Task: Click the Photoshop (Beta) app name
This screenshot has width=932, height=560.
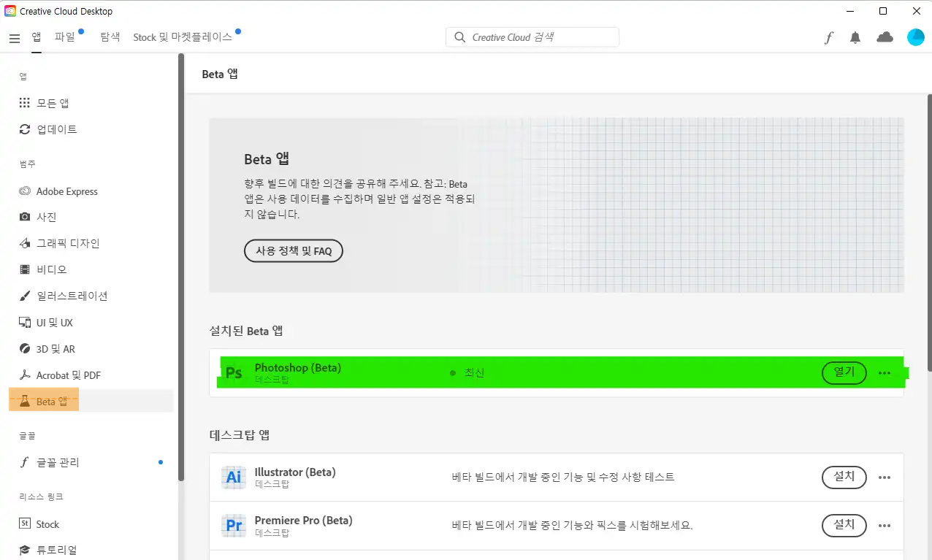Action: coord(298,368)
